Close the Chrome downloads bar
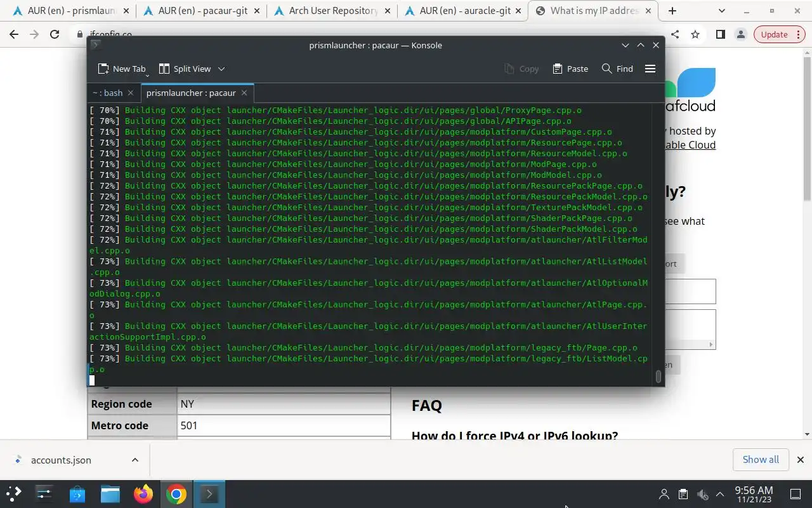The width and height of the screenshot is (812, 508). tap(800, 460)
